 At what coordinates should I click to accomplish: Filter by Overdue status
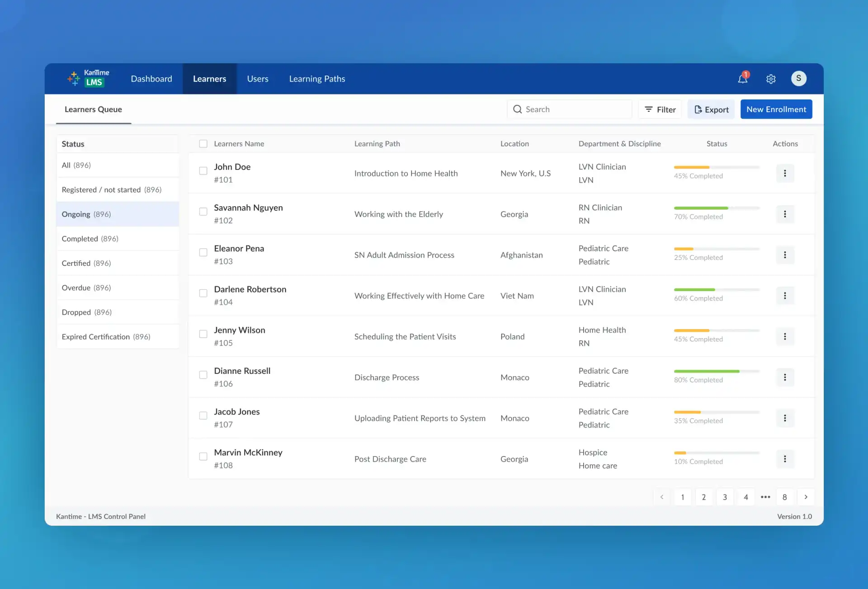pyautogui.click(x=118, y=287)
